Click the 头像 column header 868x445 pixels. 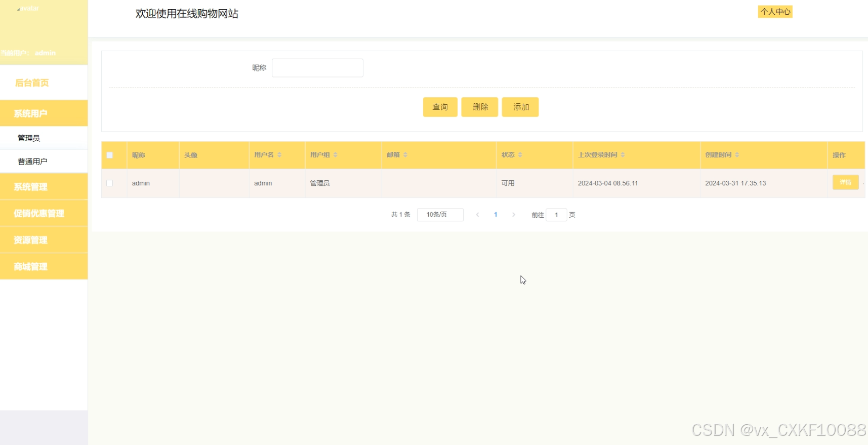pos(191,155)
